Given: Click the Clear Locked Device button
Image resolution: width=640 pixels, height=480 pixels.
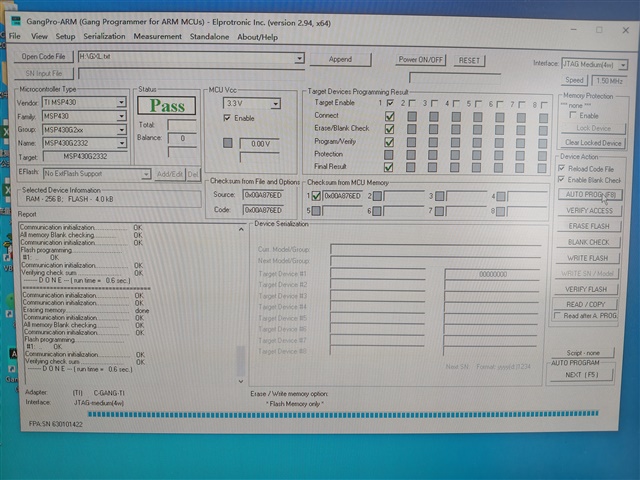Looking at the screenshot, I should click(593, 143).
